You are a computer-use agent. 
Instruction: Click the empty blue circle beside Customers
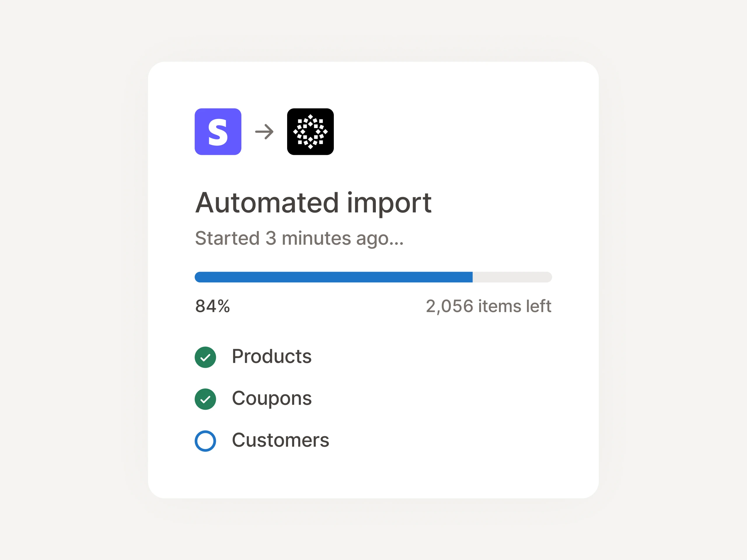tap(205, 441)
